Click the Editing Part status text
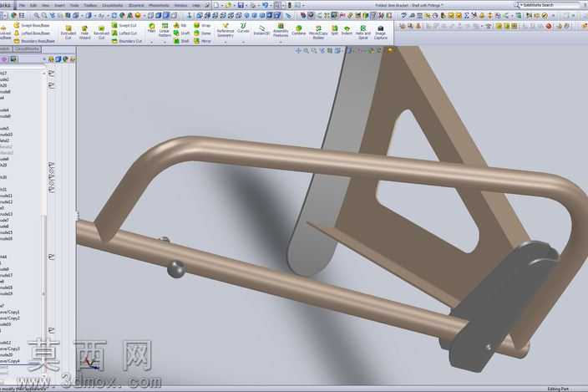 point(558,389)
